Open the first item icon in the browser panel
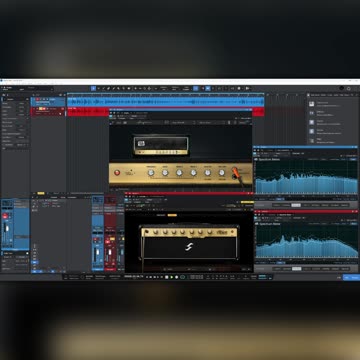This screenshot has height=360, width=360. click(x=311, y=104)
